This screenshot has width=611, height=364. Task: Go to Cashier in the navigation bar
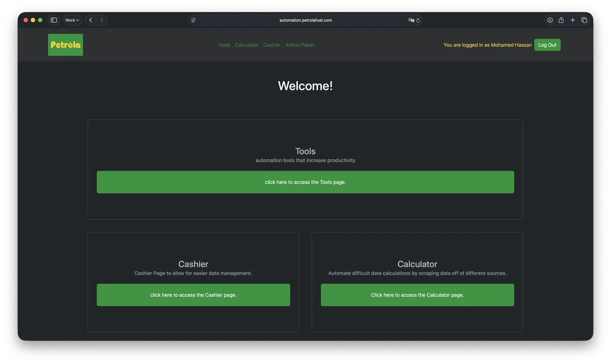click(272, 45)
